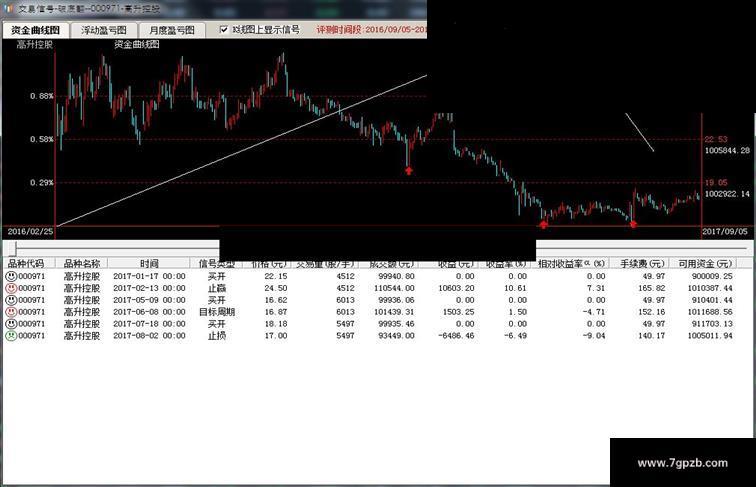Click the relative return cell -9.04
Screen dimensions: 756x487
(594, 336)
